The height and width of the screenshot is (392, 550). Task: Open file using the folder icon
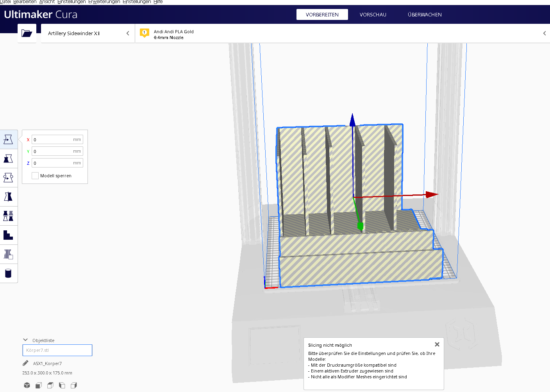pyautogui.click(x=27, y=33)
